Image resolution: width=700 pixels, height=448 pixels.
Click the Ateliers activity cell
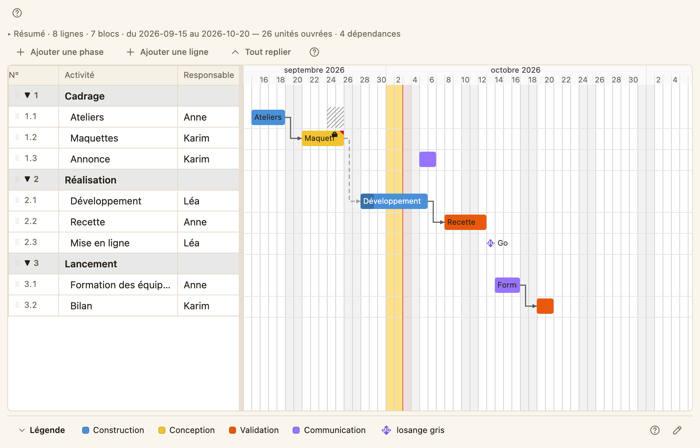[118, 117]
